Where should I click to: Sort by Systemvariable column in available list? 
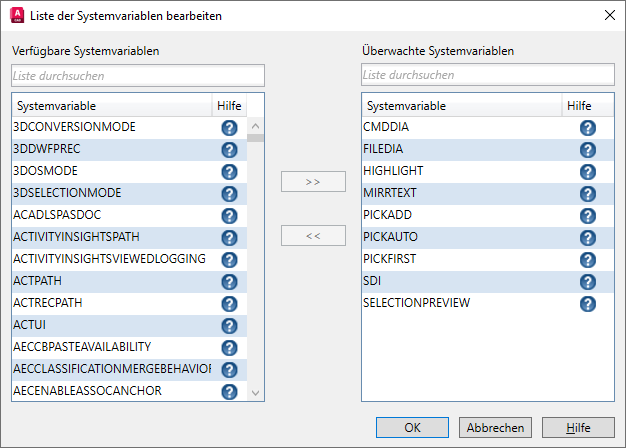(110, 106)
